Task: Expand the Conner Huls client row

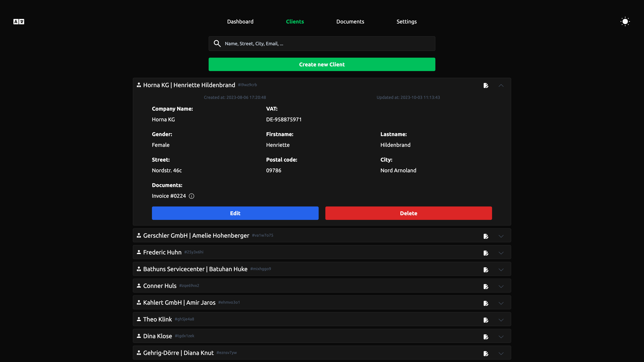Action: pos(501,287)
